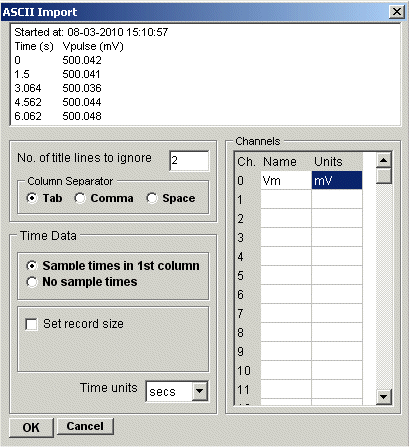Enable the Set record size checkbox
The width and height of the screenshot is (409, 447).
tap(31, 324)
